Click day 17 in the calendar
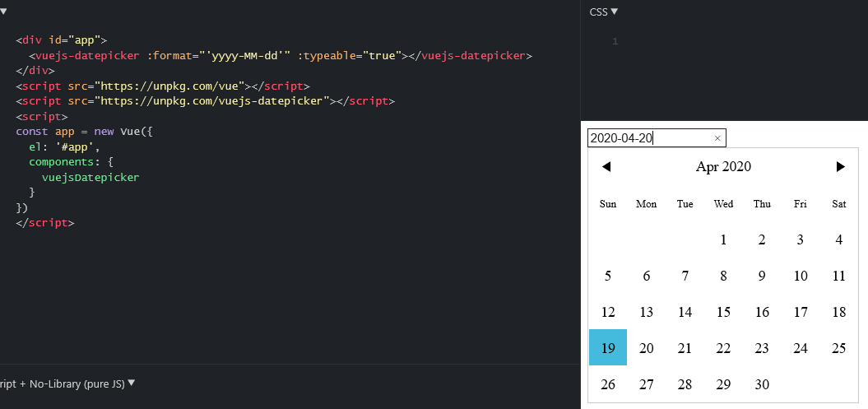Viewport: 868px width, 409px height. [x=801, y=312]
